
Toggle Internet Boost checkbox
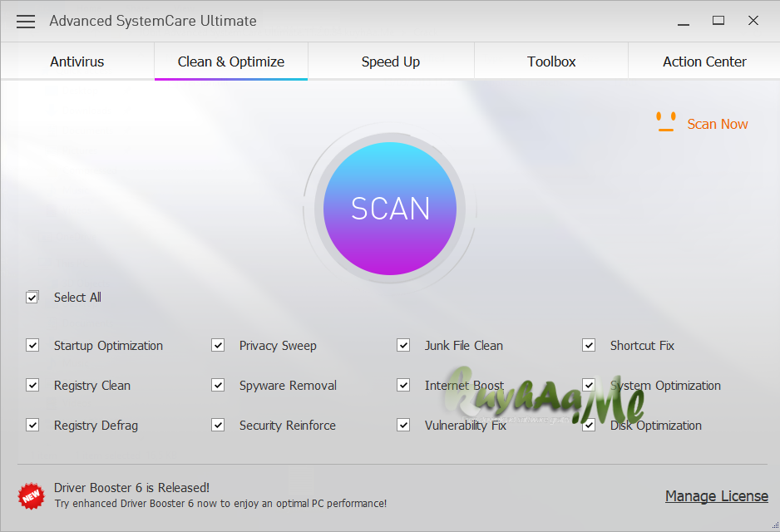pyautogui.click(x=403, y=385)
